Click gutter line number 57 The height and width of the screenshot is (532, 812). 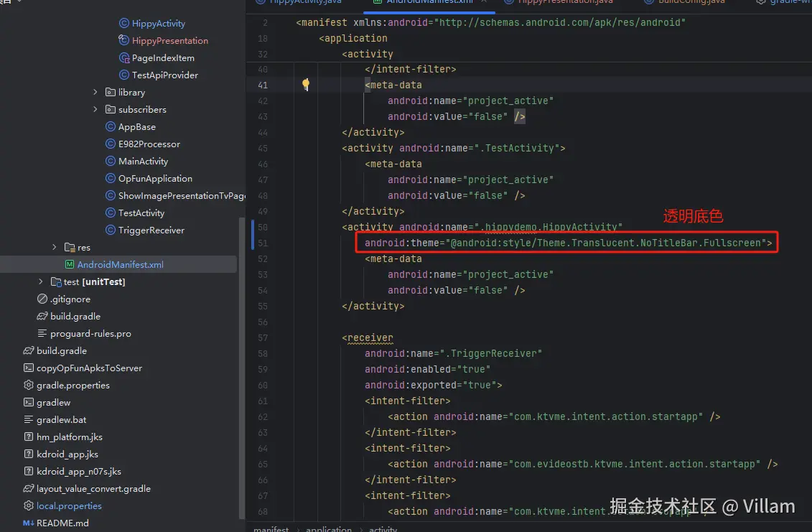(263, 337)
